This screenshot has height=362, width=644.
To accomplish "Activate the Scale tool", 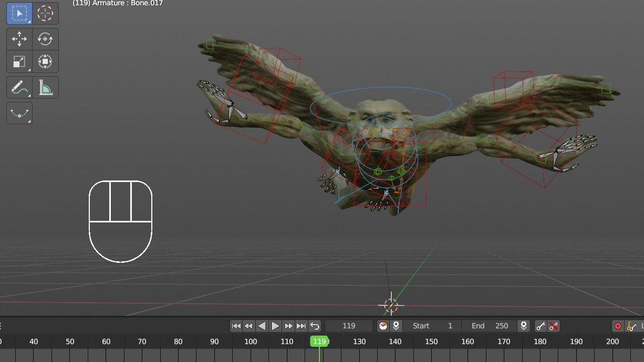I will point(19,61).
